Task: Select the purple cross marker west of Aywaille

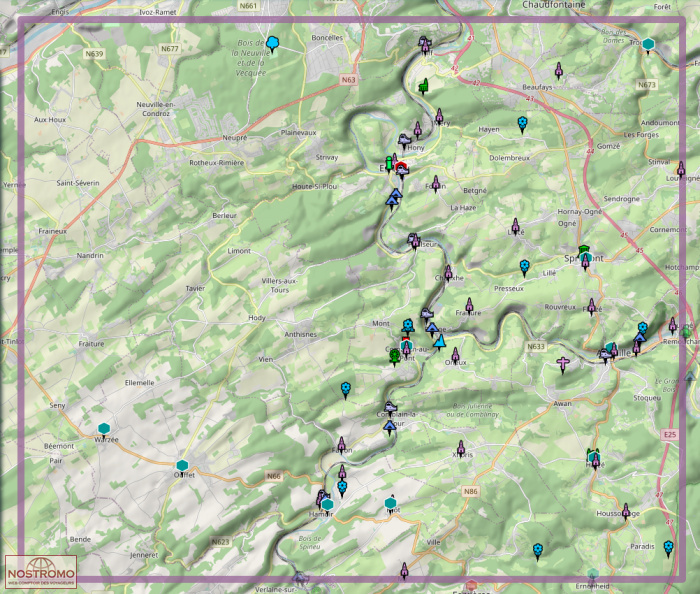Action: (563, 365)
